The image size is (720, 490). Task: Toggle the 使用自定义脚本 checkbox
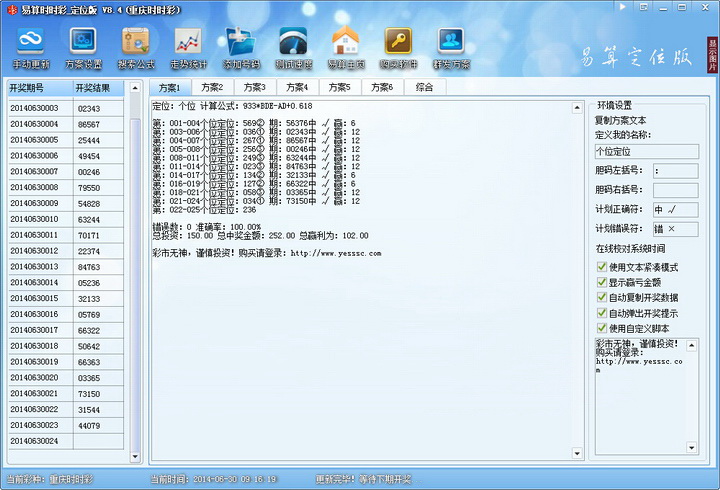[602, 327]
